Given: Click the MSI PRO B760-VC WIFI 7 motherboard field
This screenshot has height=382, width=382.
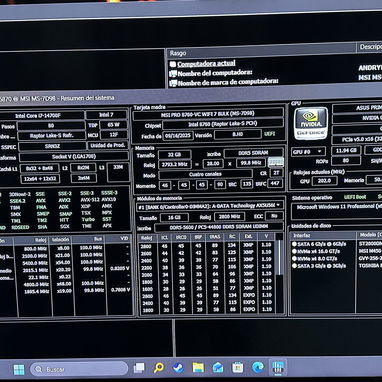Looking at the screenshot, I should tap(208, 114).
